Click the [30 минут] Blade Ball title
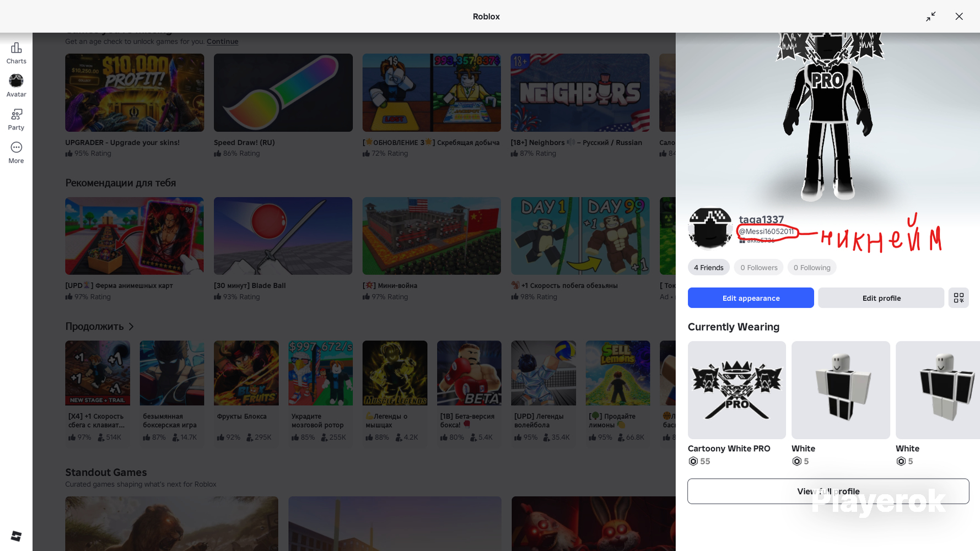The image size is (980, 551). coord(250,286)
